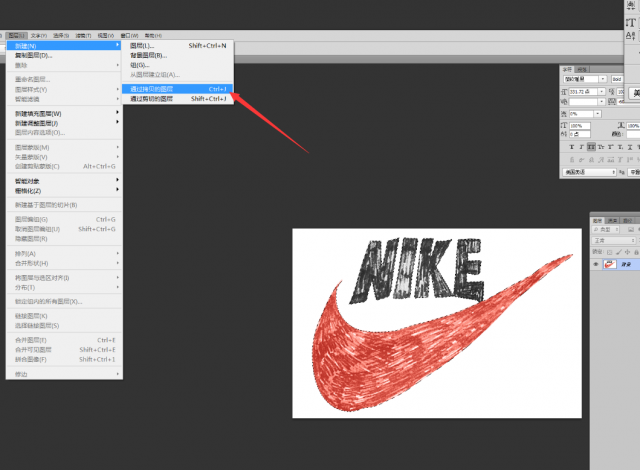Click the discretionary ligatures st icon

[591, 160]
